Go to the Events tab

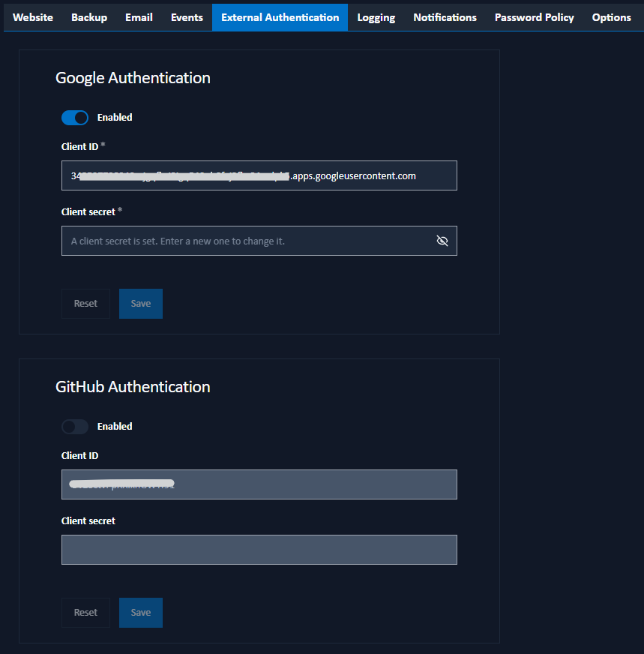coord(187,17)
